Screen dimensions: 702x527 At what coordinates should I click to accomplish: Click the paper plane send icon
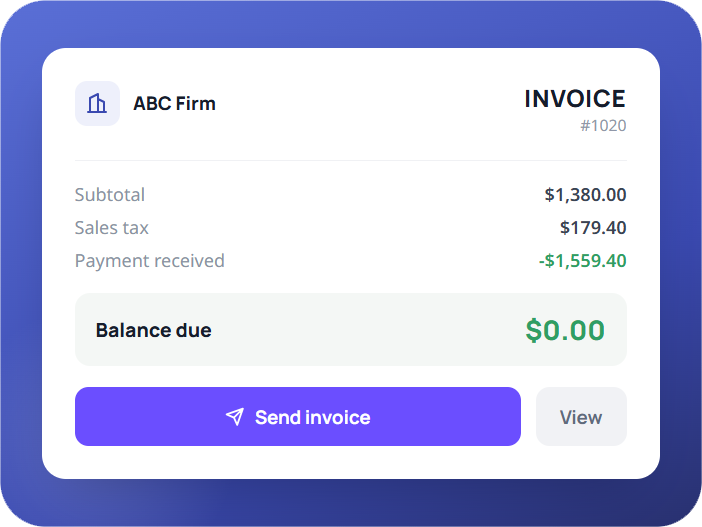[235, 417]
